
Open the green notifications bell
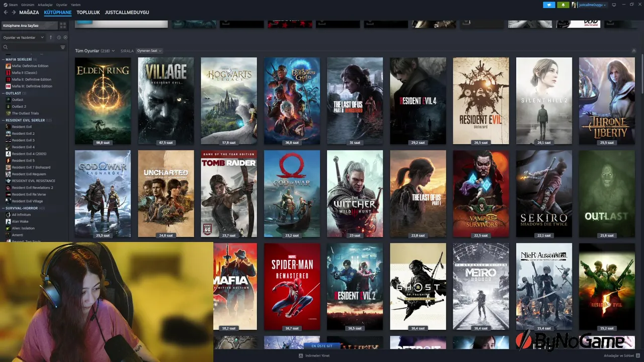point(563,5)
